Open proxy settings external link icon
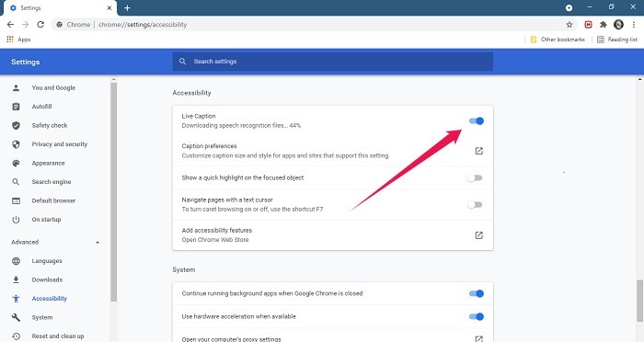The height and width of the screenshot is (342, 644). coord(479,339)
